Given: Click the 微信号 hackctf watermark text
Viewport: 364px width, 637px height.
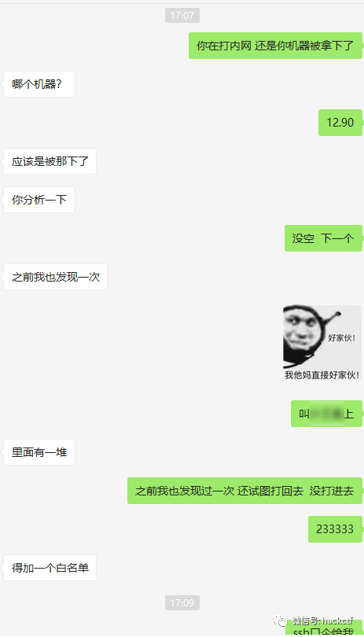Looking at the screenshot, I should coord(322,620).
